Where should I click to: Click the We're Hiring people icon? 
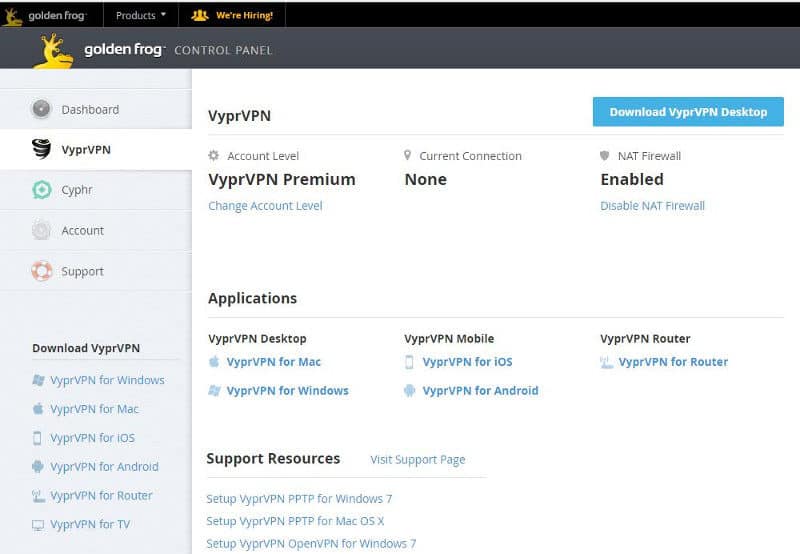(x=199, y=15)
